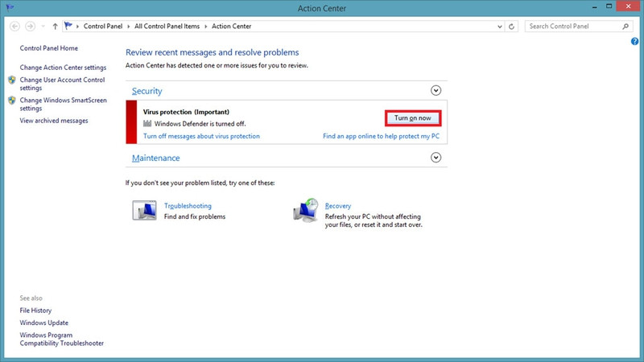Click the Back navigation arrow

14,27
